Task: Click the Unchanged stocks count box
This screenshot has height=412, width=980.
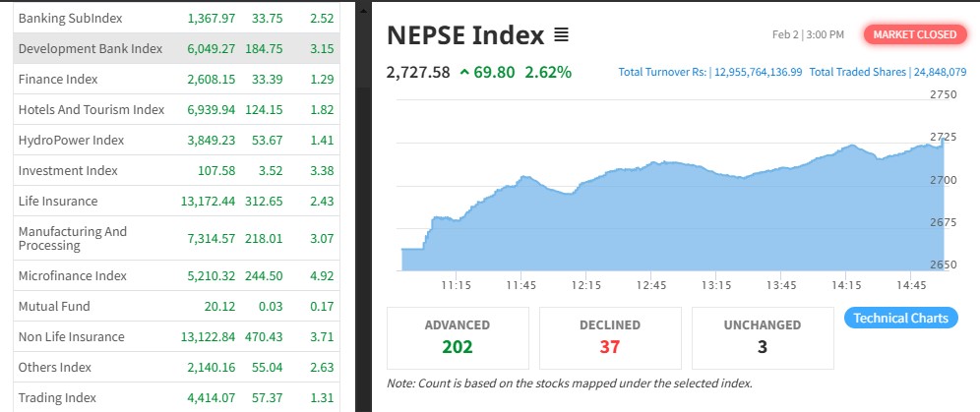Action: (x=763, y=336)
